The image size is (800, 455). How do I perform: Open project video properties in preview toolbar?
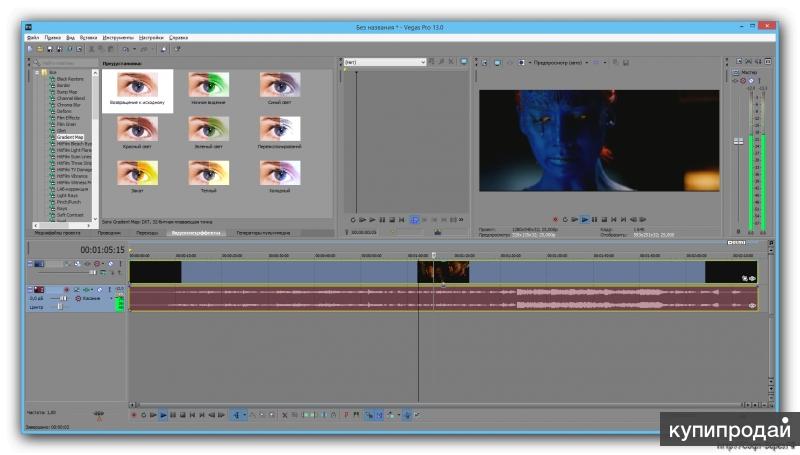(x=484, y=62)
